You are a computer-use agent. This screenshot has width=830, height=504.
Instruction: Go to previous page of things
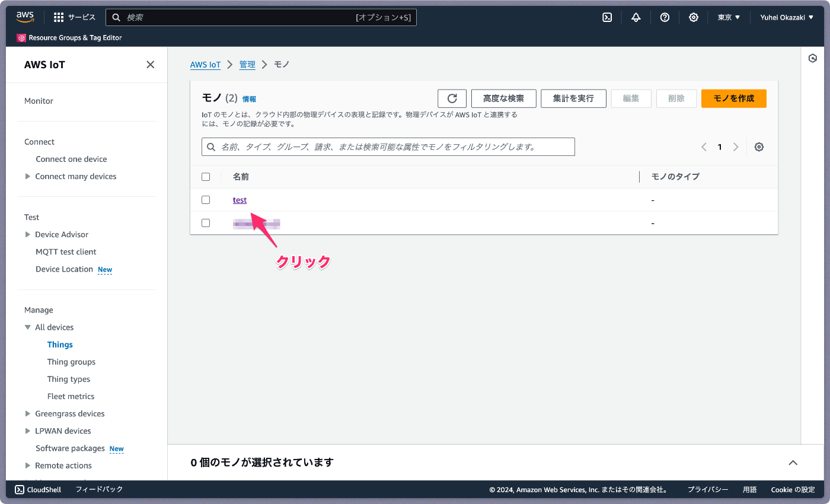704,147
